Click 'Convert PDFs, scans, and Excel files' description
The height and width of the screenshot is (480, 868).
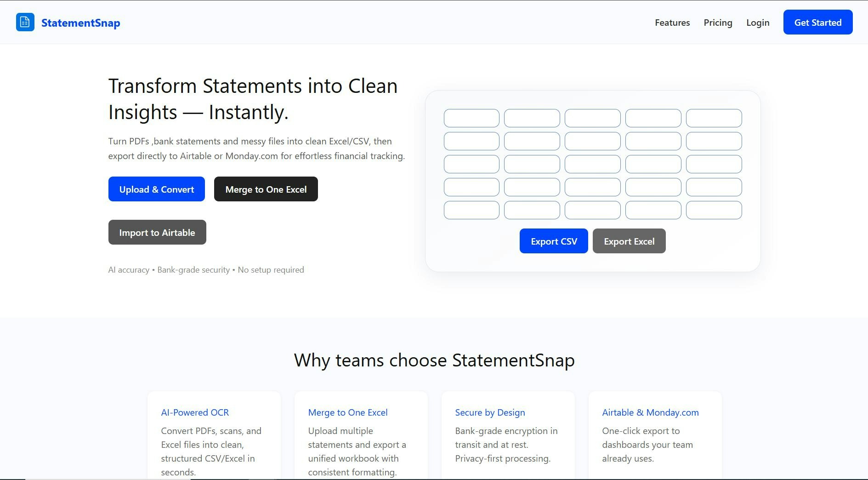211,451
